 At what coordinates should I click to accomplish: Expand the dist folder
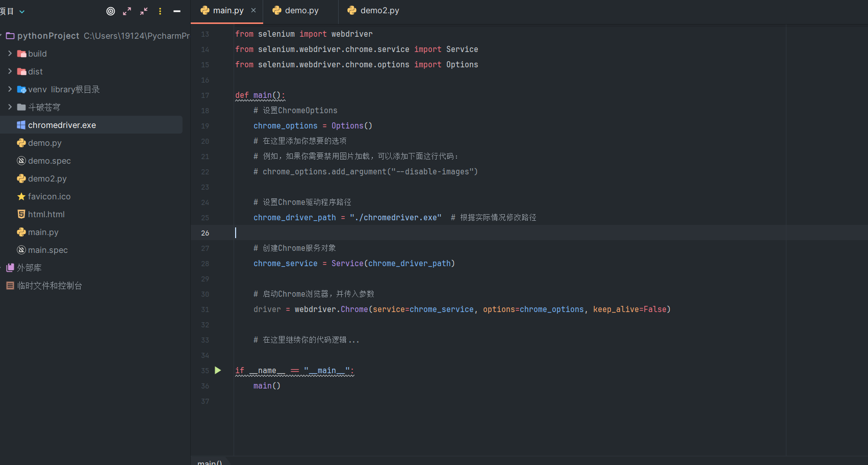pos(10,71)
